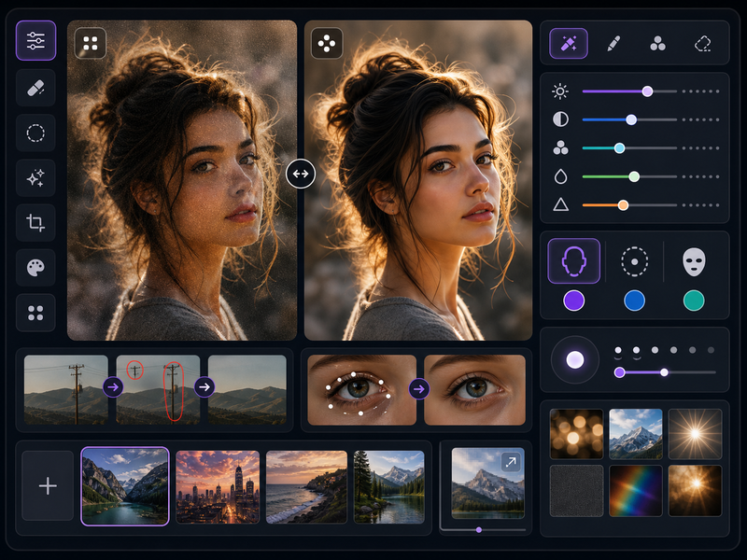Click expand arrow on mountain preview
Image resolution: width=747 pixels, height=560 pixels.
(x=511, y=461)
